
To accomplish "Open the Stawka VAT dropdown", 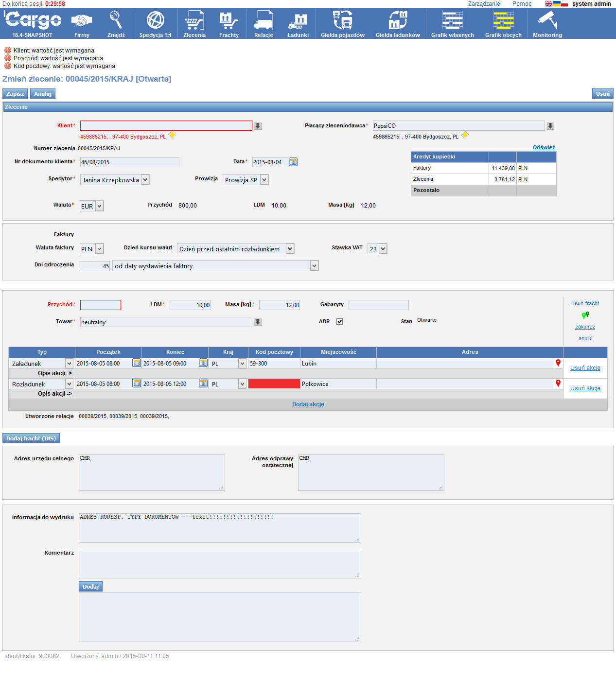I will tap(383, 249).
